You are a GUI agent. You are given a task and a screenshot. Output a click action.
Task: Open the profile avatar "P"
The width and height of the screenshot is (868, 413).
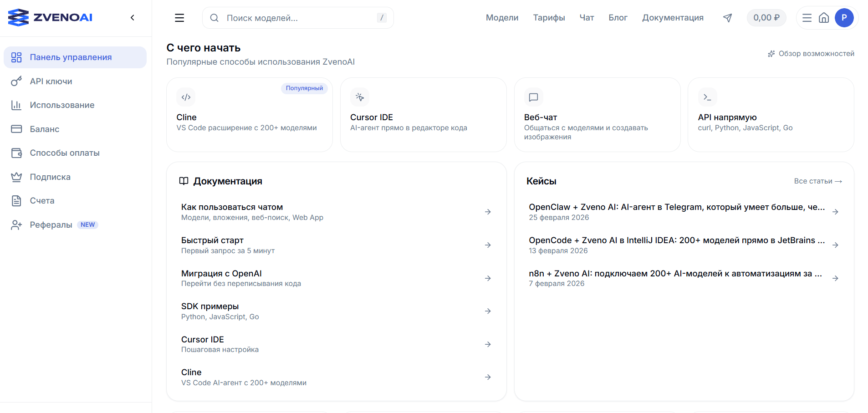pos(844,18)
